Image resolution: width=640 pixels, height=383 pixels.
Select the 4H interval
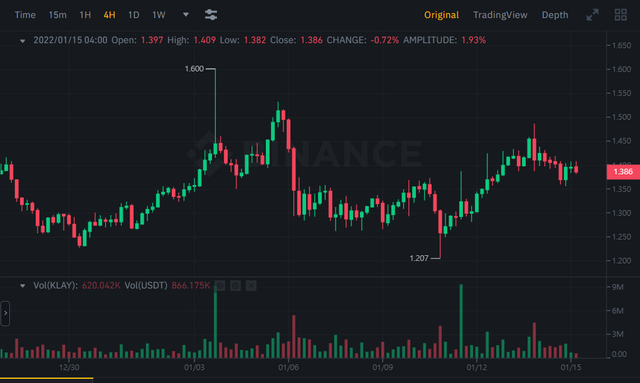click(109, 15)
